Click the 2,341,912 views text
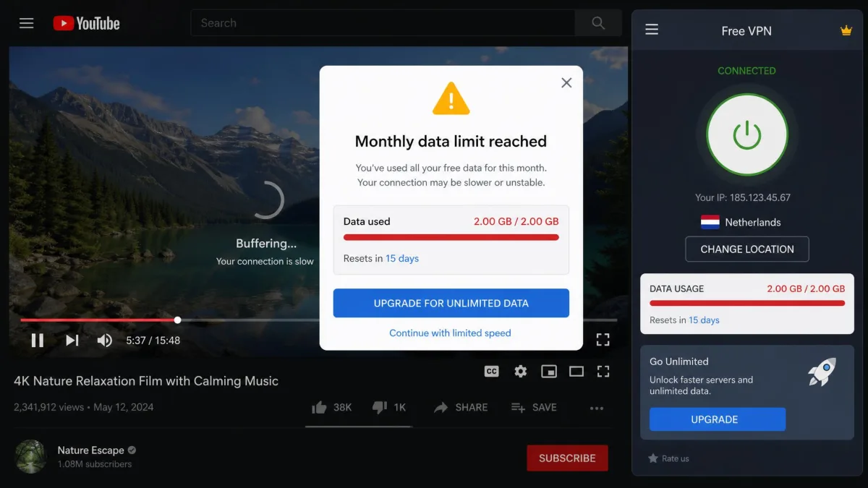This screenshot has height=488, width=868. pyautogui.click(x=49, y=407)
